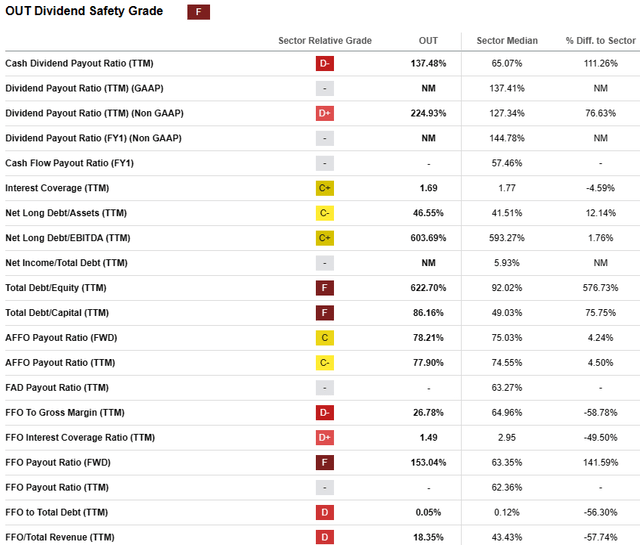Click the C- grade for AFFO Payout Ratio (TTM)
The image size is (640, 545).
pos(324,363)
